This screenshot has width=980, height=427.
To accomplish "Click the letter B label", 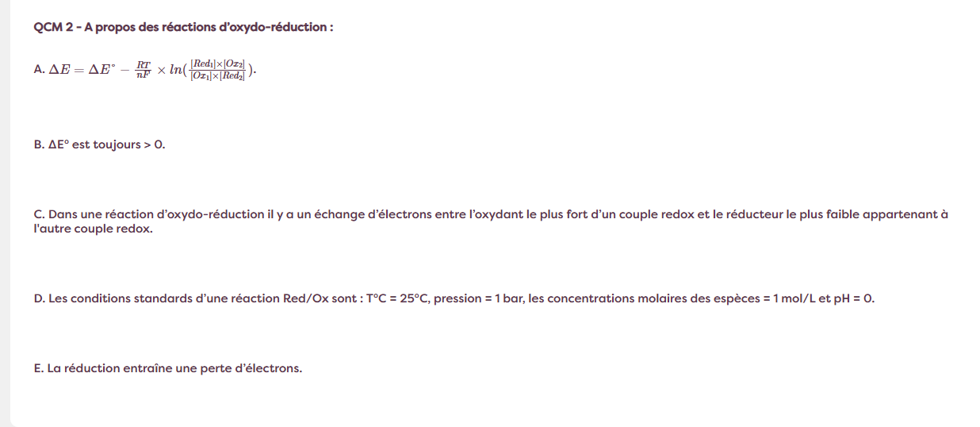I will (x=39, y=145).
